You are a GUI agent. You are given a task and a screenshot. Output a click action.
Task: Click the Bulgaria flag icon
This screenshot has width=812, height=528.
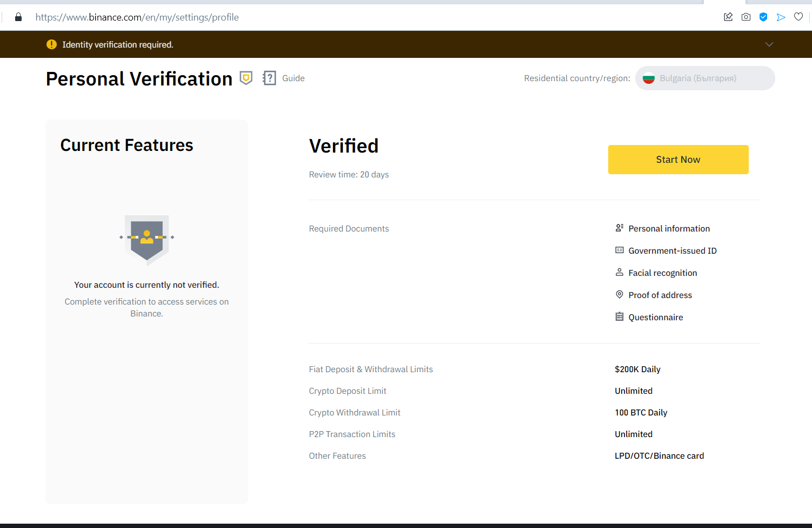click(x=649, y=78)
